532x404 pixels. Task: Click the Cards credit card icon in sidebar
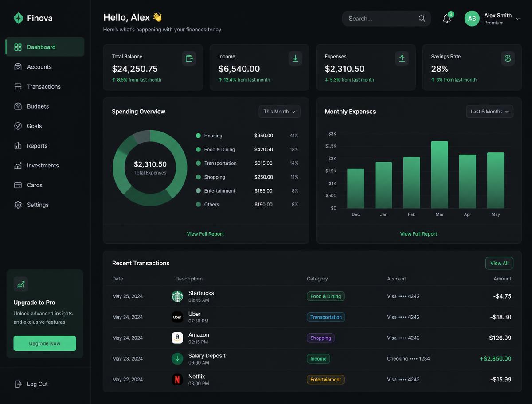(18, 185)
